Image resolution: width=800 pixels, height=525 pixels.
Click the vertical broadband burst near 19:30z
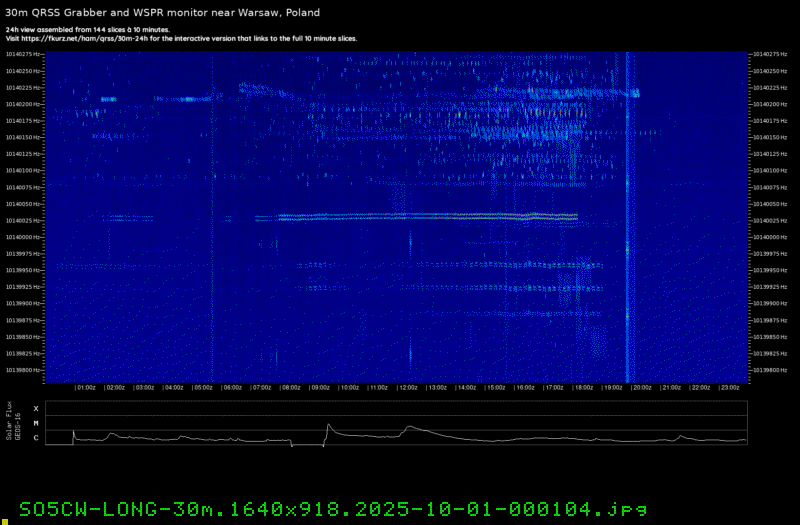[x=630, y=217]
